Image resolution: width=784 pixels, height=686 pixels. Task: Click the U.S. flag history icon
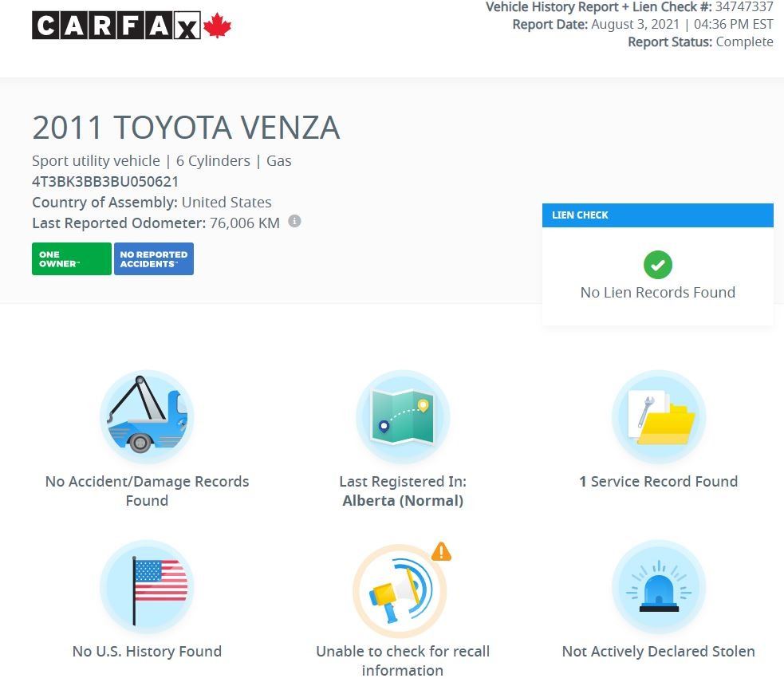(x=147, y=588)
